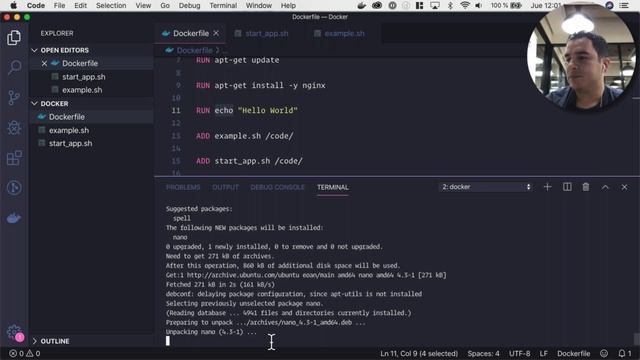The height and width of the screenshot is (360, 640).
Task: Change indentation Spaces: 4
Action: (x=483, y=353)
